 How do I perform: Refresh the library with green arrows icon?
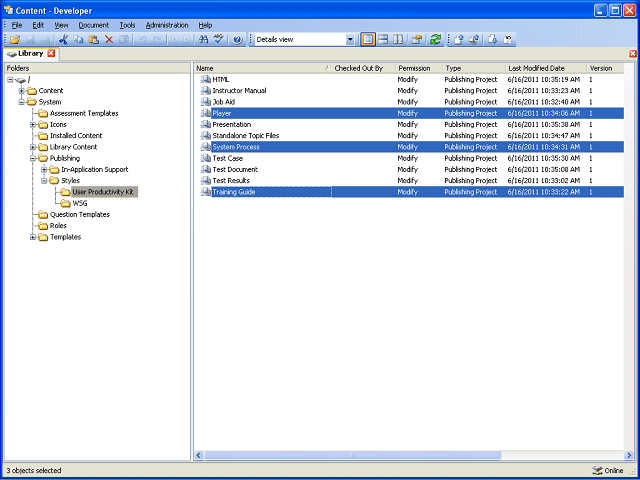coord(435,40)
